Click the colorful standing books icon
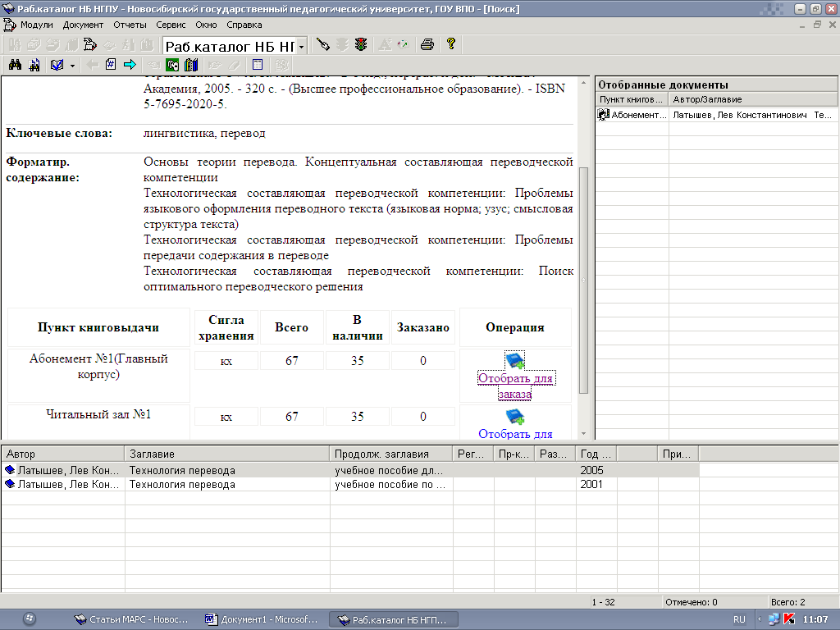 tap(191, 65)
